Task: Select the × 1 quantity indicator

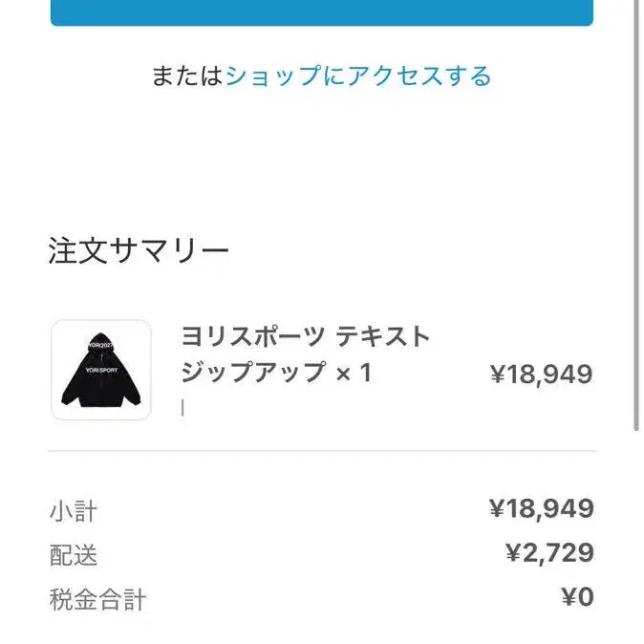Action: [x=354, y=374]
